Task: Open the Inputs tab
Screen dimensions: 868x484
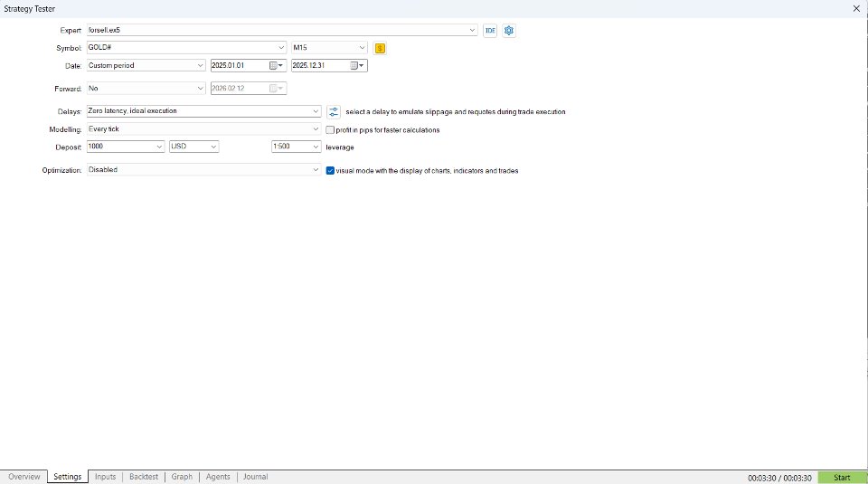Action: [x=105, y=477]
